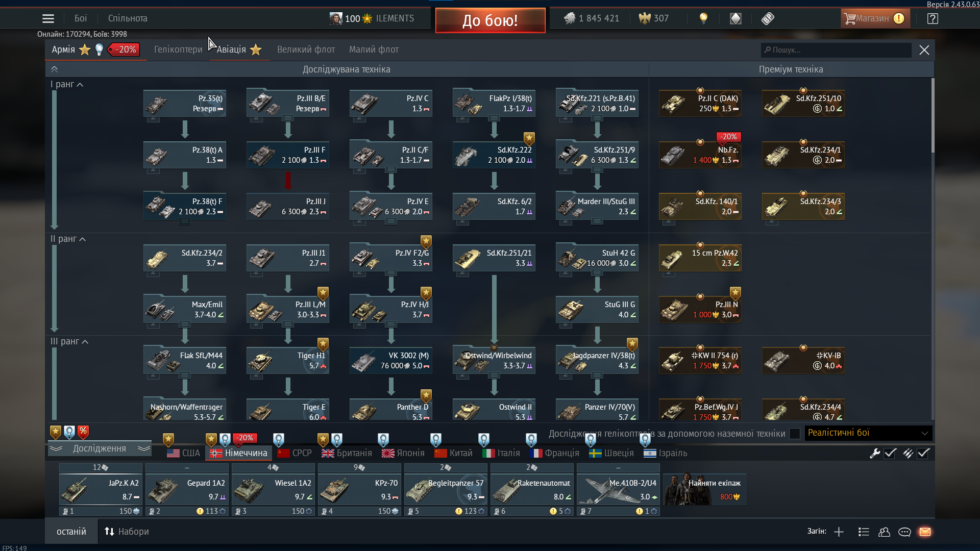980x551 pixels.
Task: Open the mail envelope icon
Action: click(x=925, y=532)
